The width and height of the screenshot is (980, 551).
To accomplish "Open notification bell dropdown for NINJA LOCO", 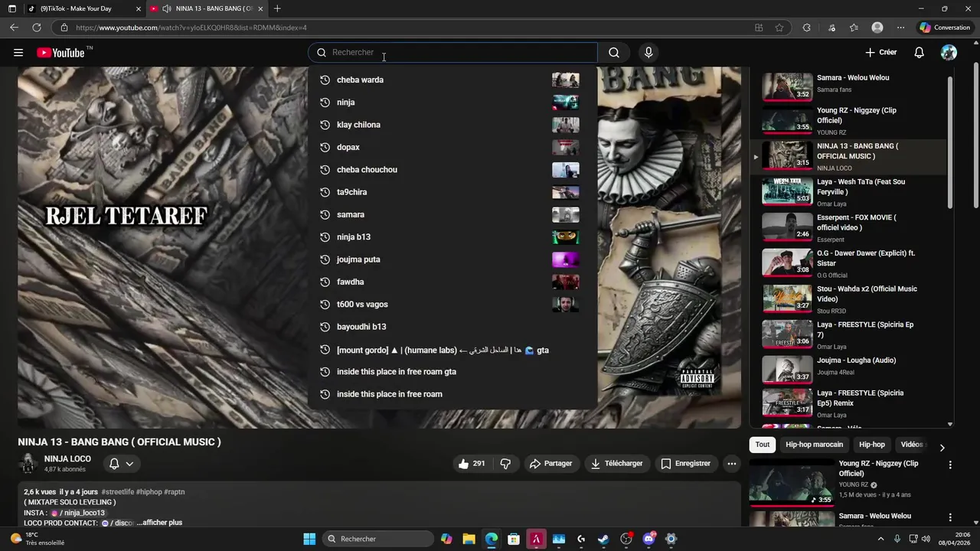I will point(121,464).
